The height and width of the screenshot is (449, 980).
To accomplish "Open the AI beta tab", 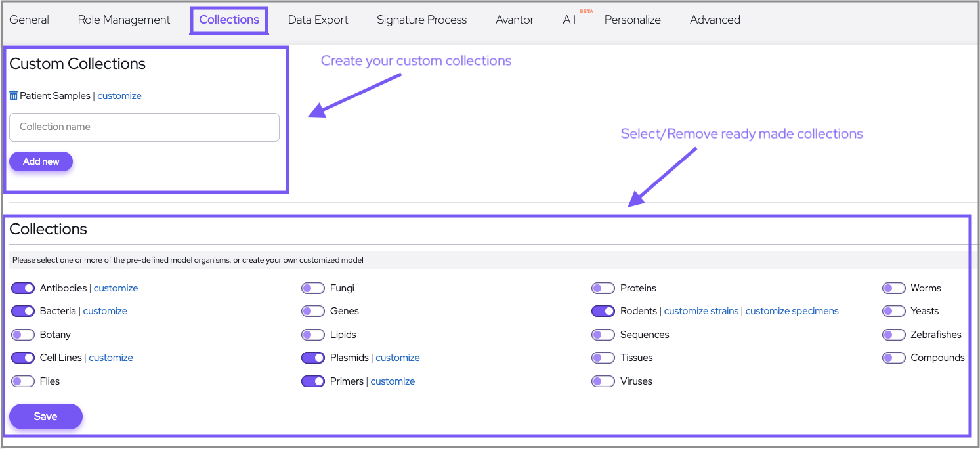I will (569, 20).
